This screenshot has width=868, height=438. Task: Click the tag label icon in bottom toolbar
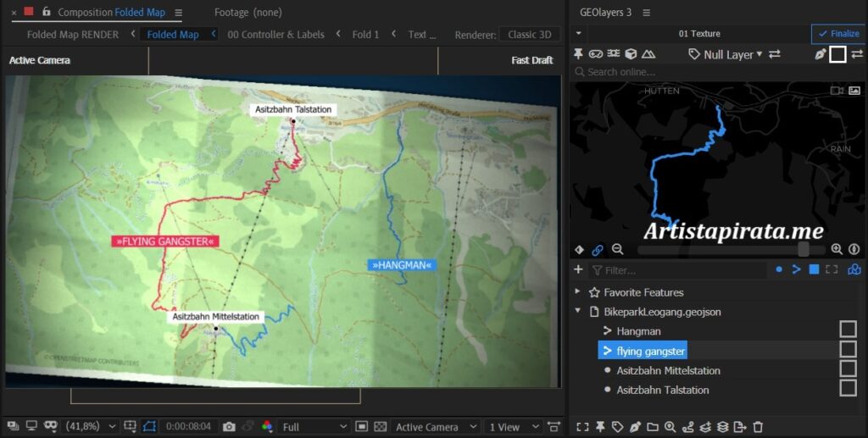[617, 426]
